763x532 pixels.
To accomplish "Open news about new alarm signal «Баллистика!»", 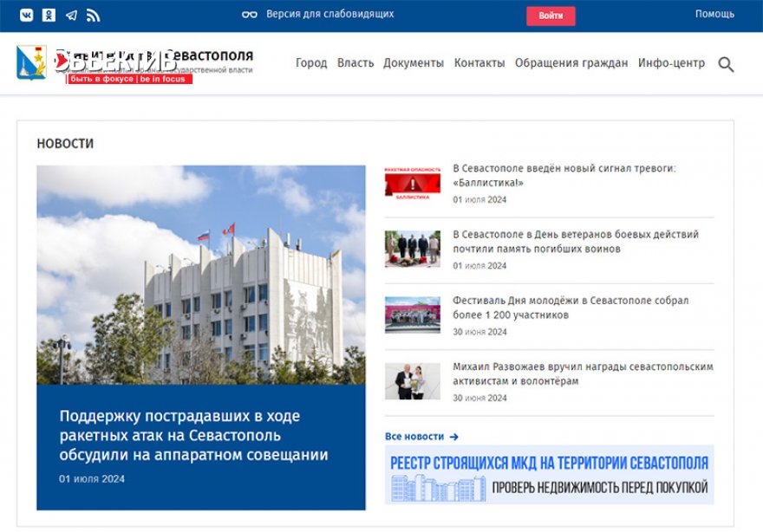I will tap(564, 176).
